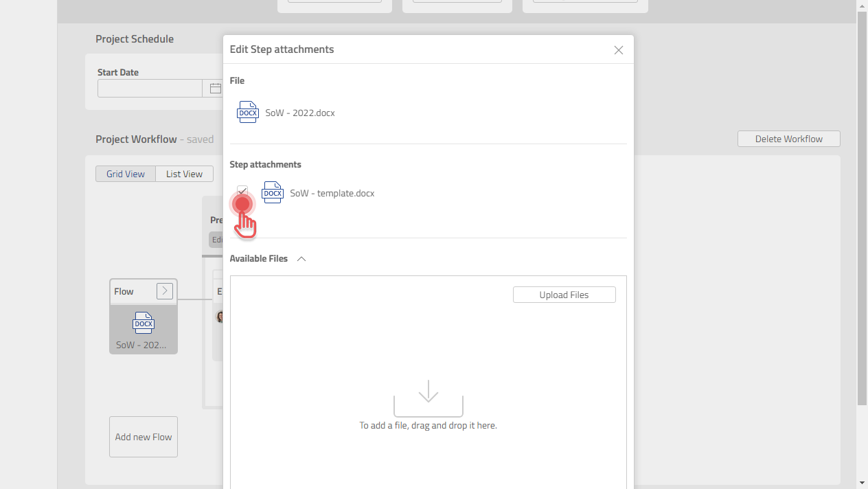Switch to the List View tab

184,174
